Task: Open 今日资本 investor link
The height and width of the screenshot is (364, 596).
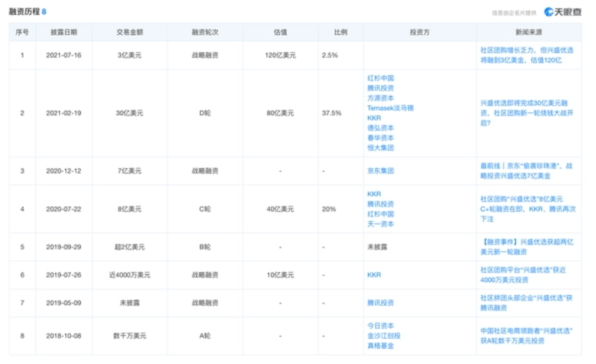Action: tap(380, 326)
